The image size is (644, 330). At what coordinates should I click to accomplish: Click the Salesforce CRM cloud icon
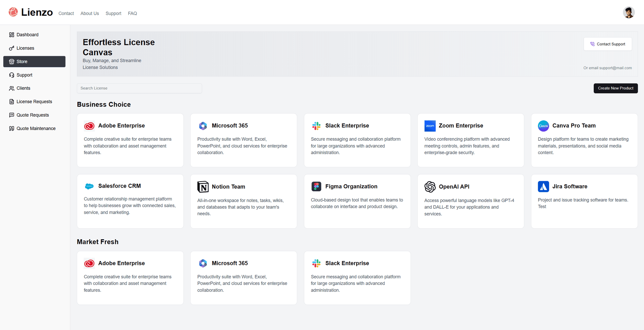click(x=89, y=186)
